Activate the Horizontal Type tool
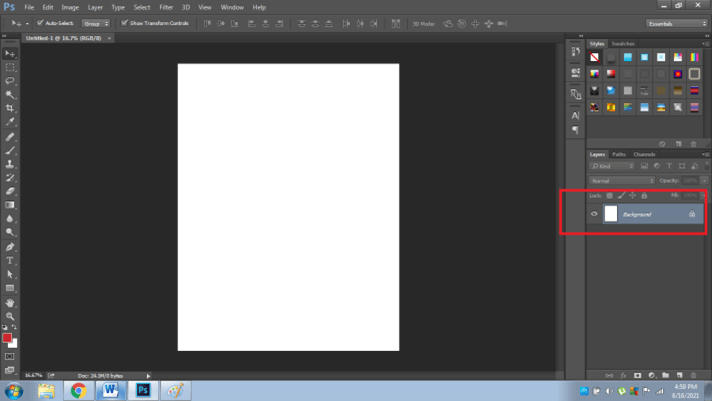 [11, 260]
